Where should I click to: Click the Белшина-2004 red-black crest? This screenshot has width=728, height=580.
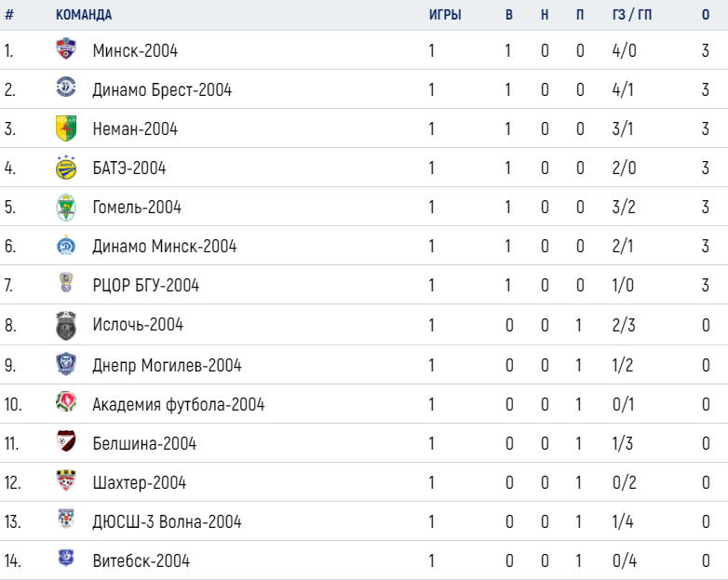pyautogui.click(x=66, y=440)
